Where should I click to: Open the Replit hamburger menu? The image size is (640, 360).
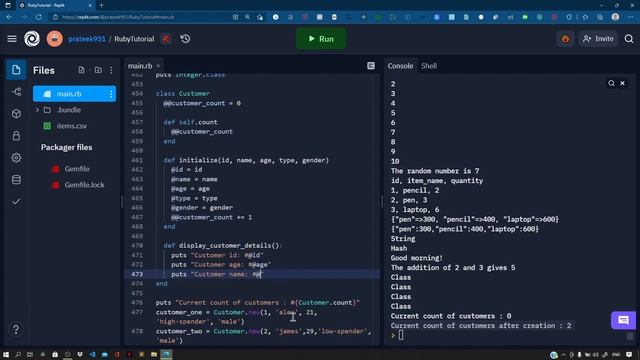[12, 39]
